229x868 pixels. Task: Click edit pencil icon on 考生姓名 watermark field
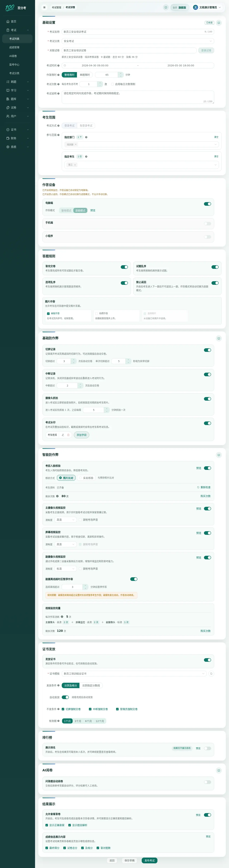63,435
